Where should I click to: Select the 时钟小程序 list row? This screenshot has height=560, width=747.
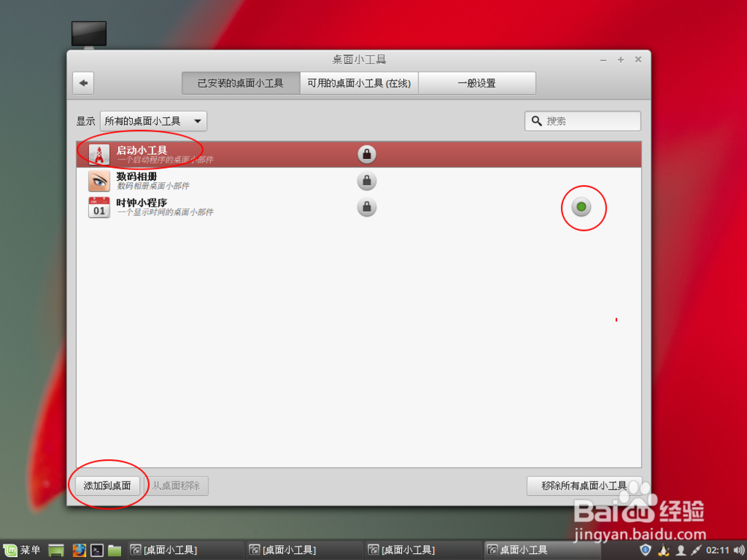pyautogui.click(x=359, y=207)
